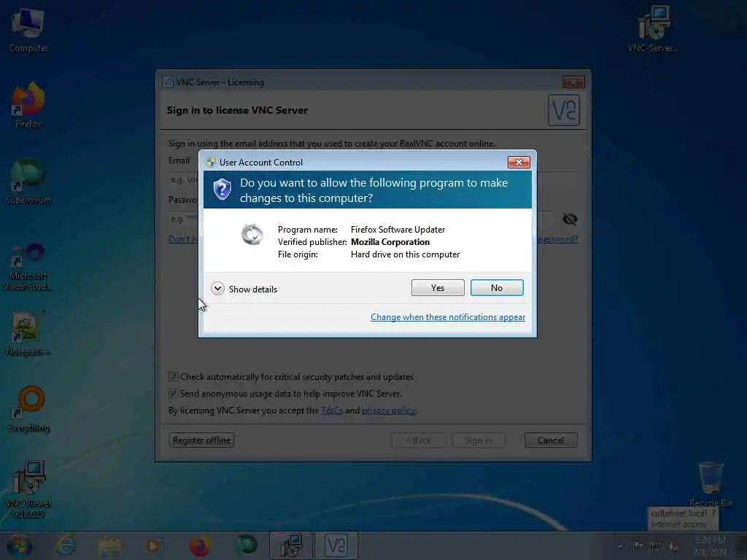Open Microsoft Visual Studio desktop shortcut
This screenshot has height=560, width=747.
(28, 267)
